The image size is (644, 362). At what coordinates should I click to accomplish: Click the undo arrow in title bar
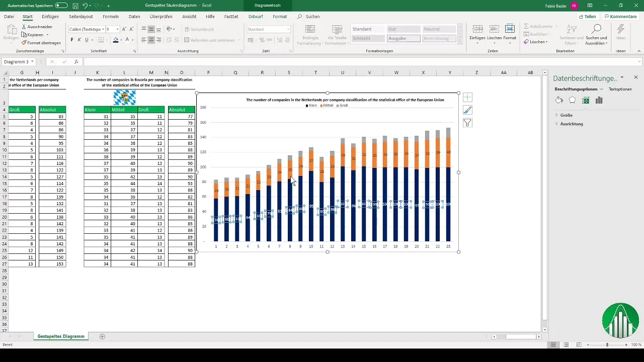[85, 6]
